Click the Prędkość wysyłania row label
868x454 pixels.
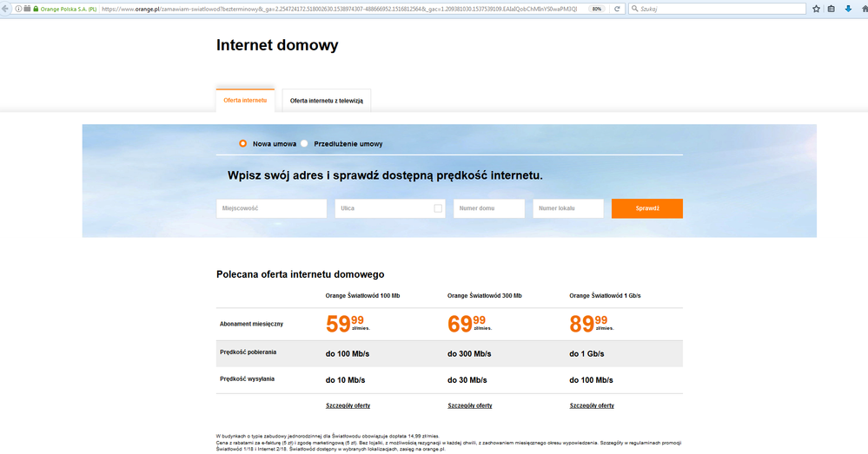[247, 379]
